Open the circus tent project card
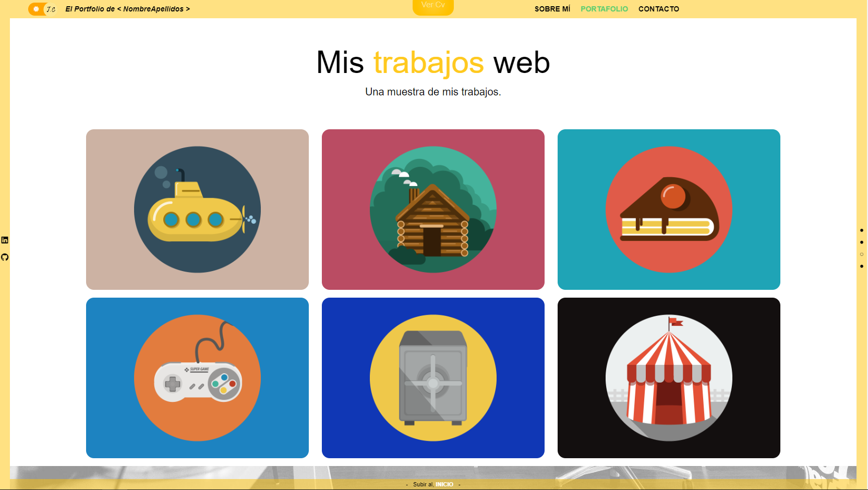868x490 pixels. 669,378
